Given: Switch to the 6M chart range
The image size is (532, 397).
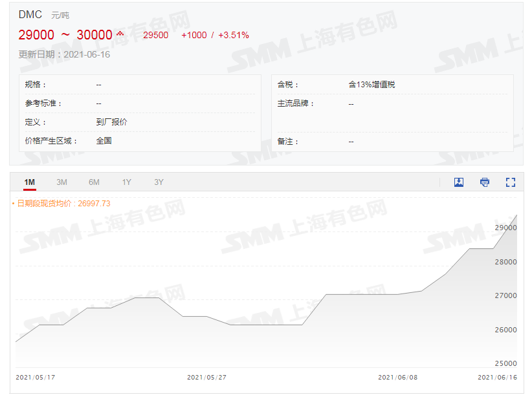Looking at the screenshot, I should 94,182.
